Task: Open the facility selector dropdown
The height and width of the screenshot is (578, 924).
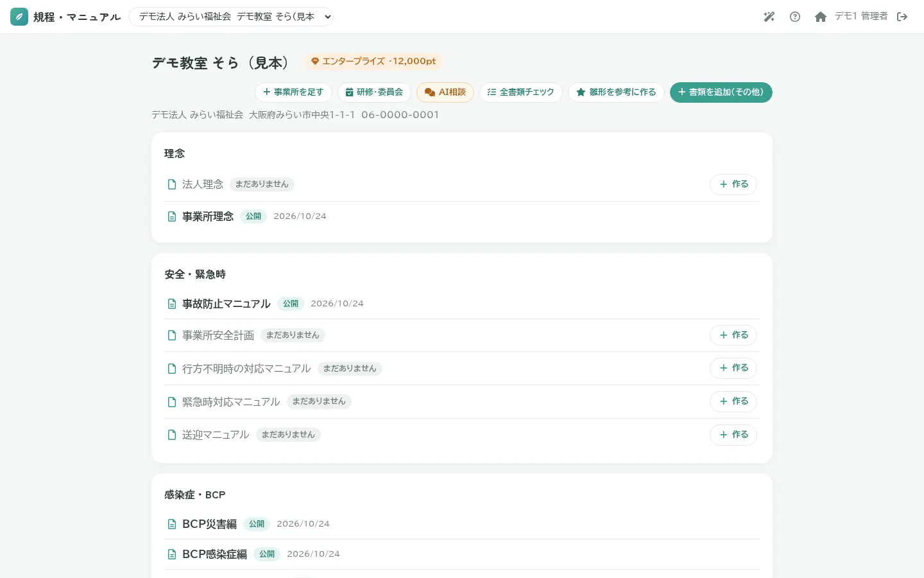Action: 231,17
